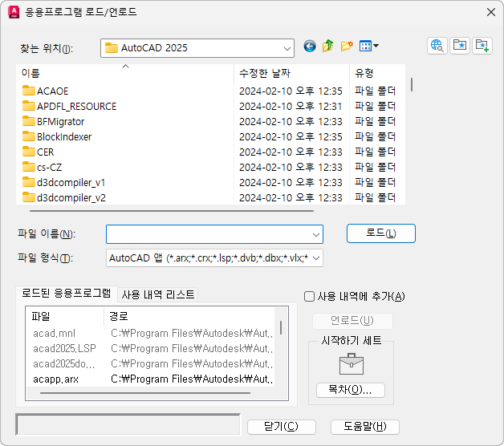Viewport: 504px width, 446px height.
Task: Go back to the previous folder
Action: click(x=310, y=47)
